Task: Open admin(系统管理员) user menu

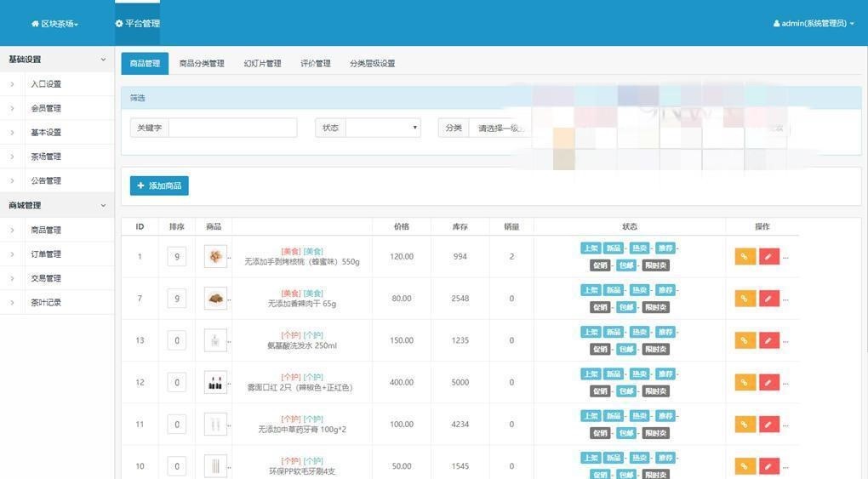Action: pos(814,23)
